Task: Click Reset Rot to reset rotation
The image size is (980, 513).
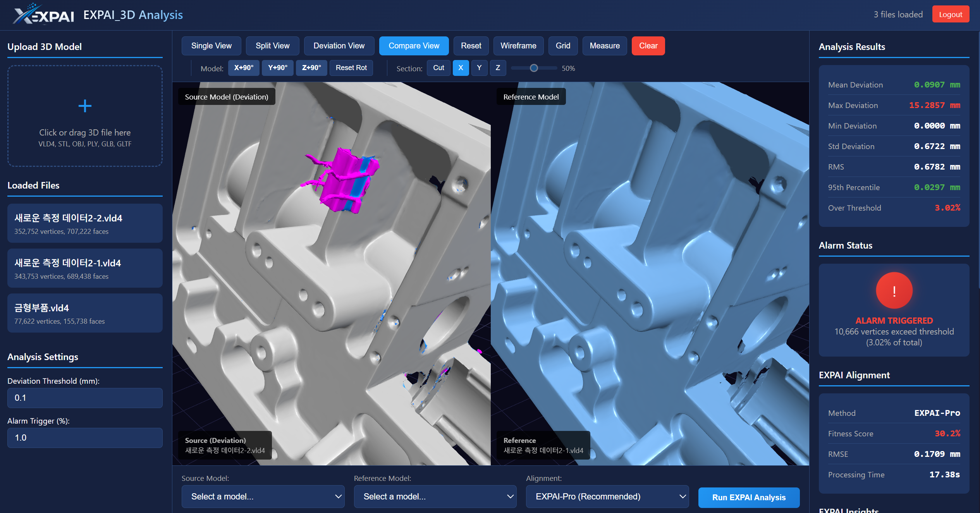Action: coord(351,68)
